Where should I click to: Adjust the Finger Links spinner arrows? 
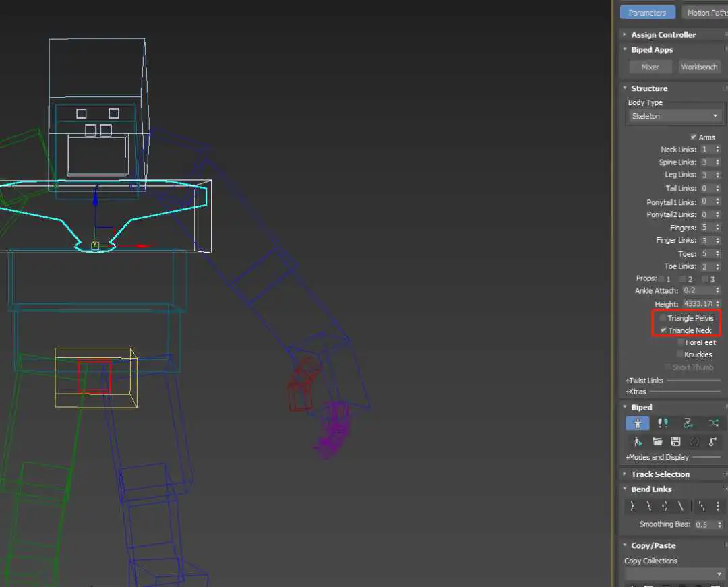(717, 240)
